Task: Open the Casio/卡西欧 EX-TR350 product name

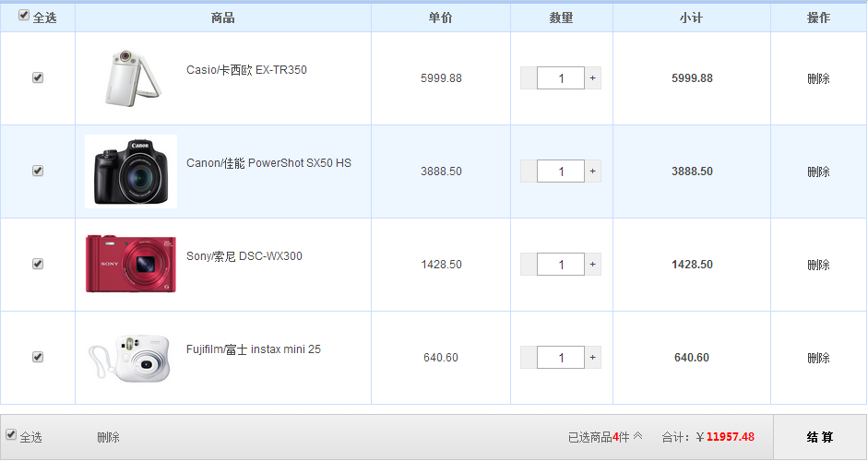Action: pyautogui.click(x=246, y=70)
